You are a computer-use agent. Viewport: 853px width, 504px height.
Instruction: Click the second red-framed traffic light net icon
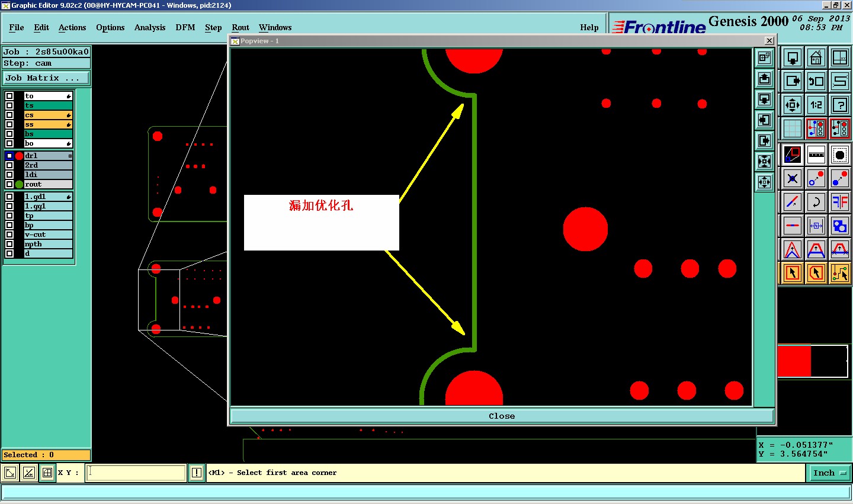pos(840,129)
